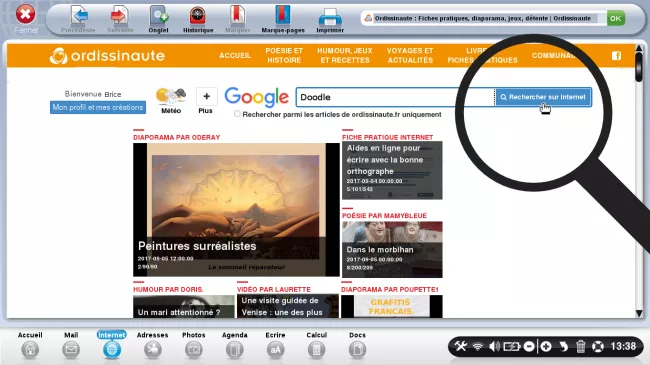Click the Rechercher sur Internet button
650x365 pixels.
[543, 97]
